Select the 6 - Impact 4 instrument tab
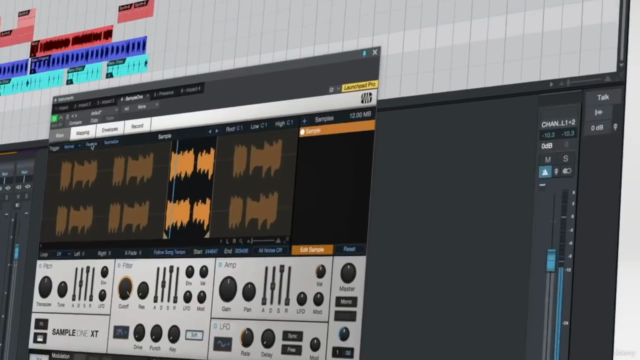This screenshot has width=640, height=360. pyautogui.click(x=191, y=89)
